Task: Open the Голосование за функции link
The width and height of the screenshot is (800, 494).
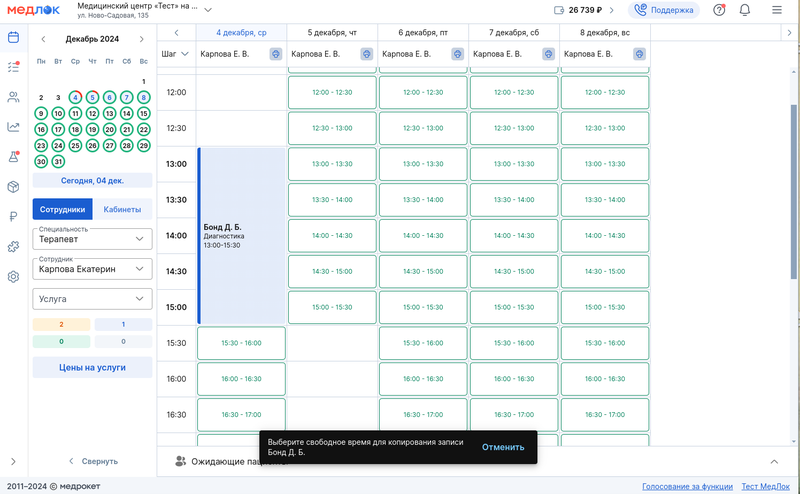Action: (687, 487)
